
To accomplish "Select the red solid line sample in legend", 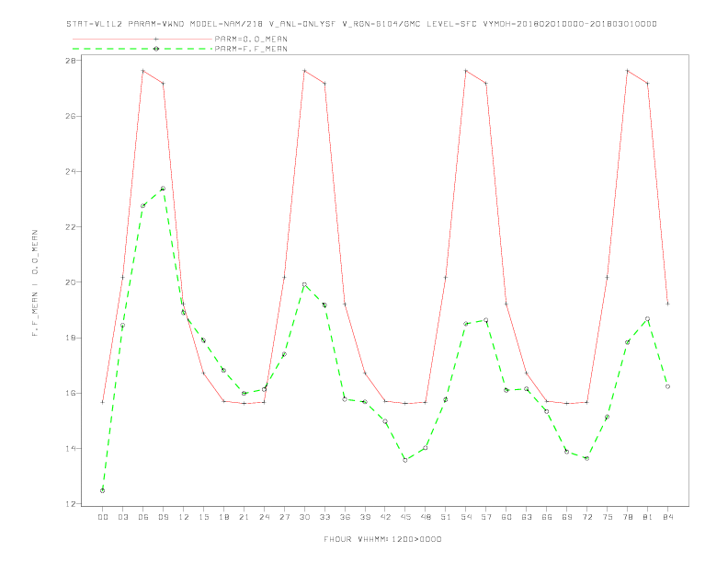I will (142, 39).
